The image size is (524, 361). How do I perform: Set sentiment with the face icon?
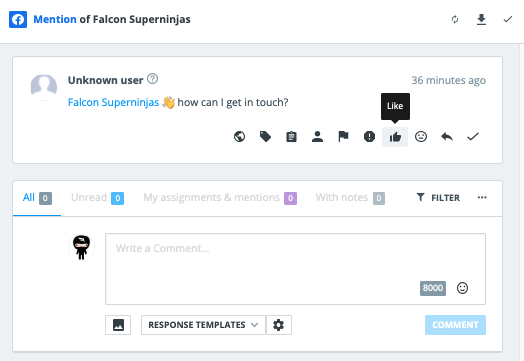pyautogui.click(x=421, y=136)
